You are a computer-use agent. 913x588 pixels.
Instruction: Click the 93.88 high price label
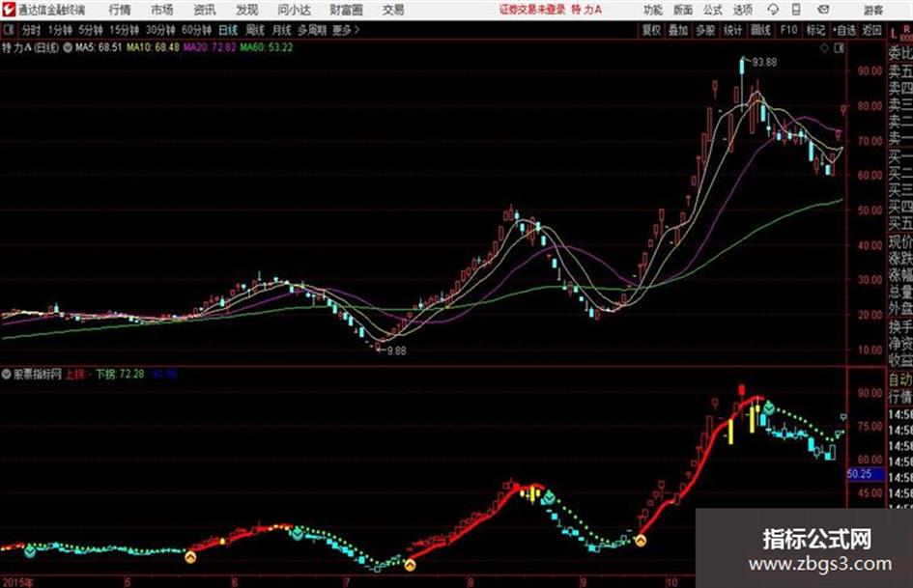click(x=764, y=62)
